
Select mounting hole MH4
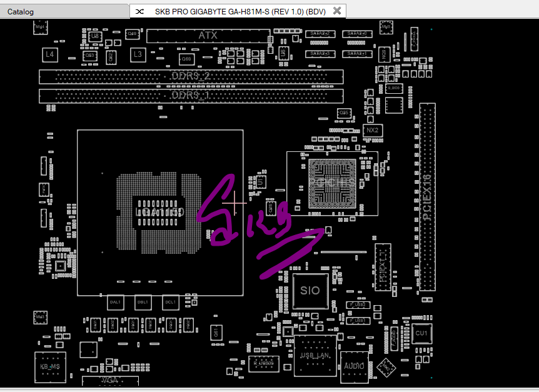pos(40,27)
